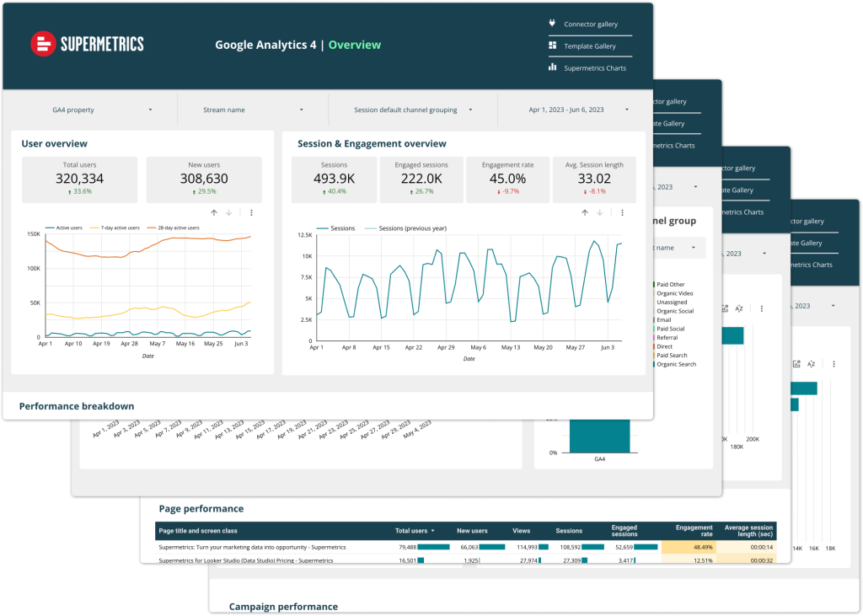Viewport: 863px width, 616px height.
Task: Select the New users scorecard showing 308,630
Action: coord(204,179)
